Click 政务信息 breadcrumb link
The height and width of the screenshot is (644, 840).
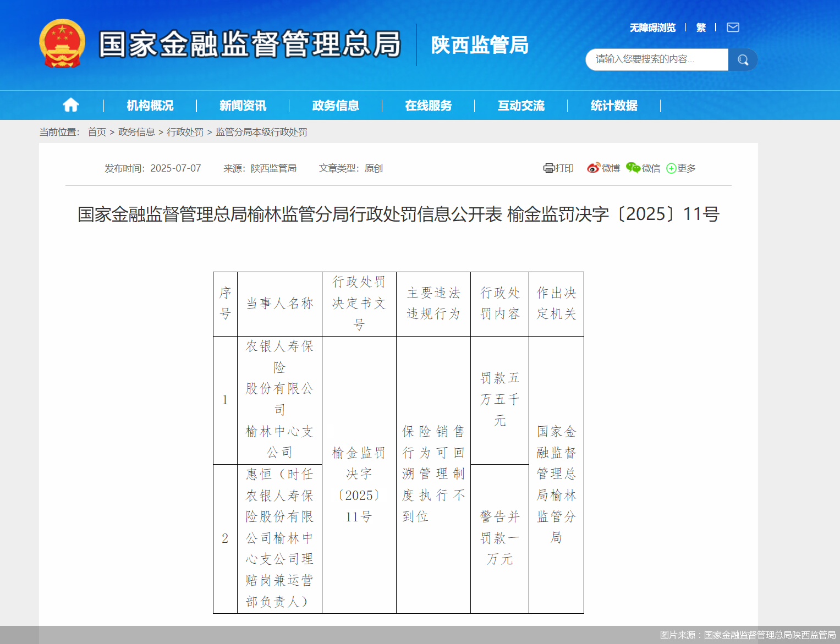coord(136,132)
